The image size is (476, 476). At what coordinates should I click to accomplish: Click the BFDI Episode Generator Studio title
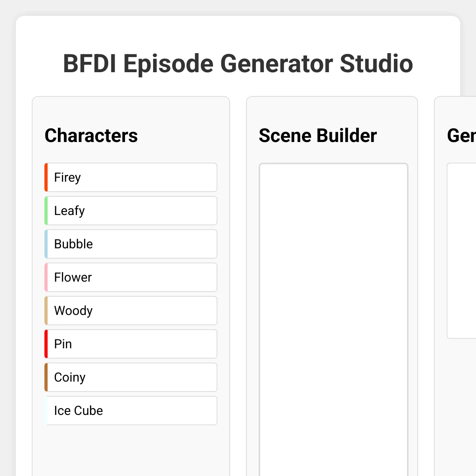pyautogui.click(x=238, y=63)
